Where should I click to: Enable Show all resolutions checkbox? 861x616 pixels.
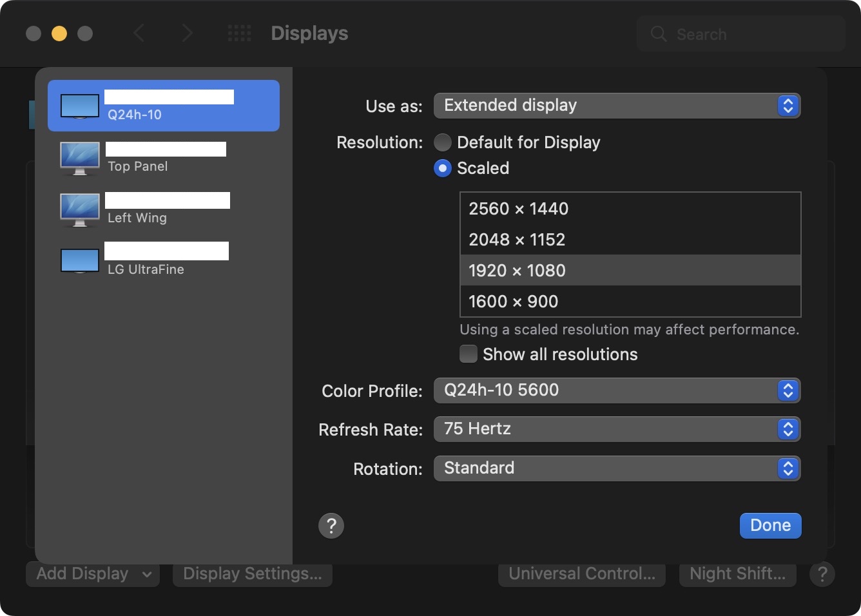tap(469, 354)
